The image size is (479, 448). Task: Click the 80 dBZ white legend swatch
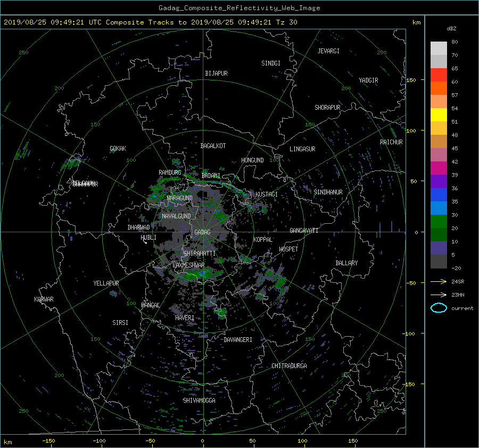coord(439,48)
